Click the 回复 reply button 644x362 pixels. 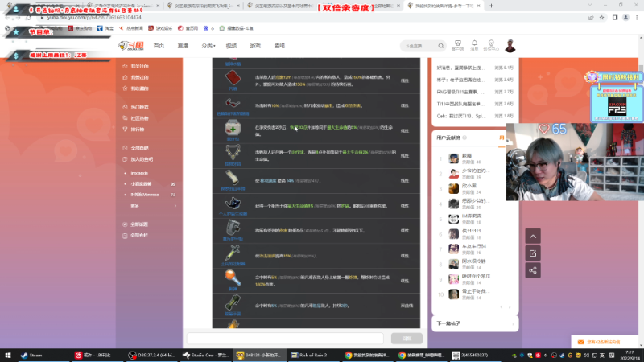407,338
